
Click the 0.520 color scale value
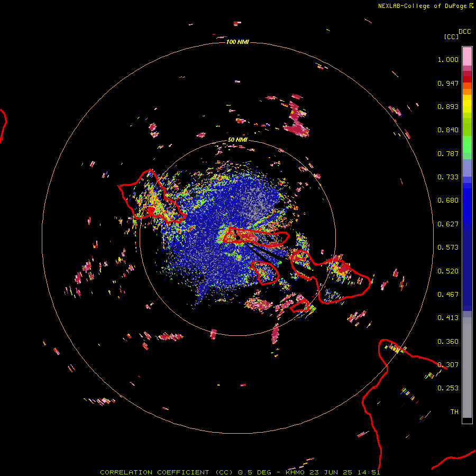click(x=448, y=271)
